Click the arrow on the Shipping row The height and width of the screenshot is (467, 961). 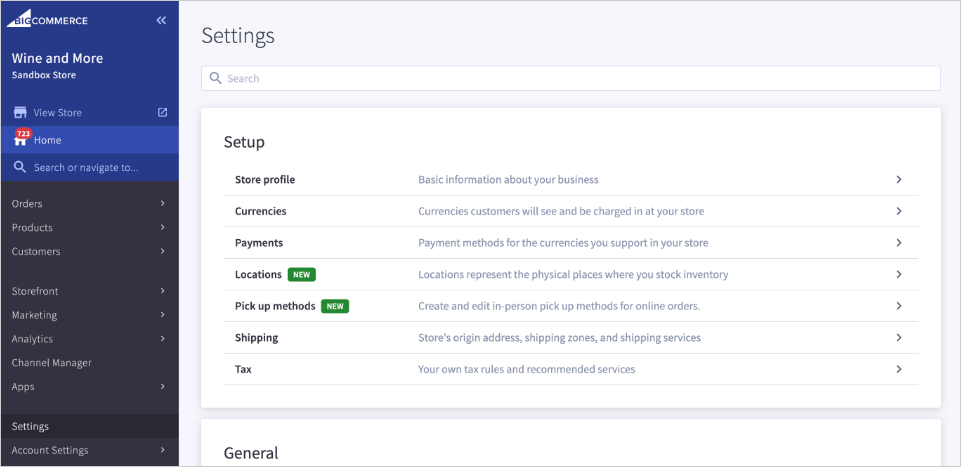(898, 338)
